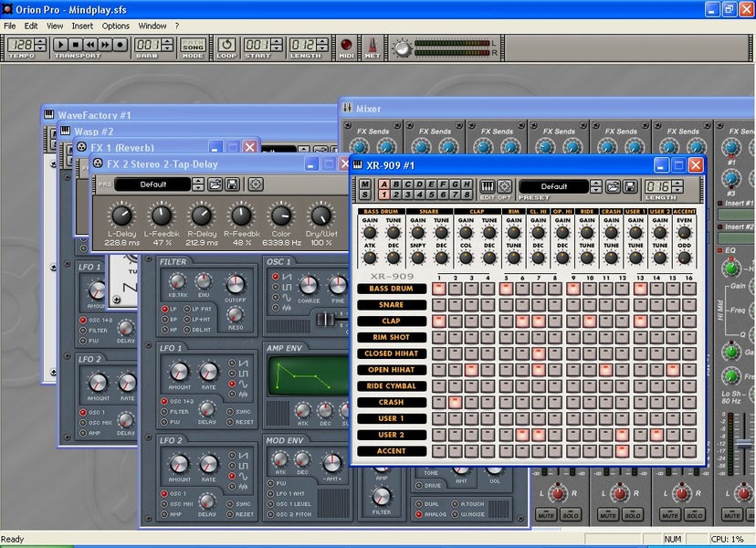
Task: Save the Stereo 2-Tap-Delay preset via disk icon
Action: [x=232, y=184]
